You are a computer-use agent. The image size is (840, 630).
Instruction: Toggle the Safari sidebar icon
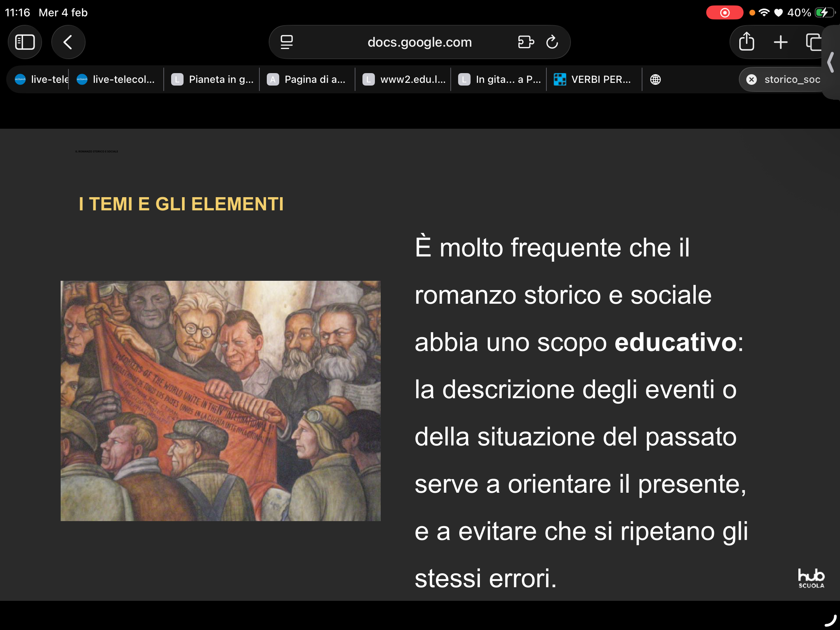[25, 42]
